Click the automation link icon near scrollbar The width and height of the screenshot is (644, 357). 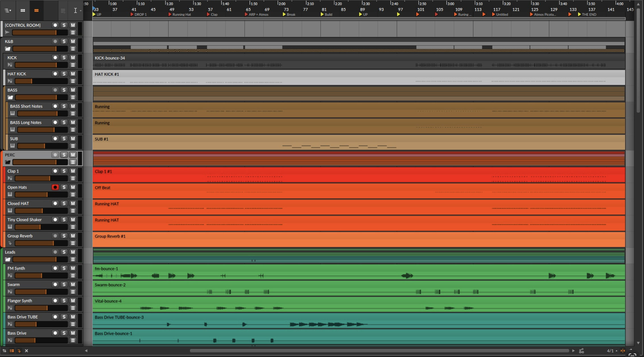coord(581,351)
